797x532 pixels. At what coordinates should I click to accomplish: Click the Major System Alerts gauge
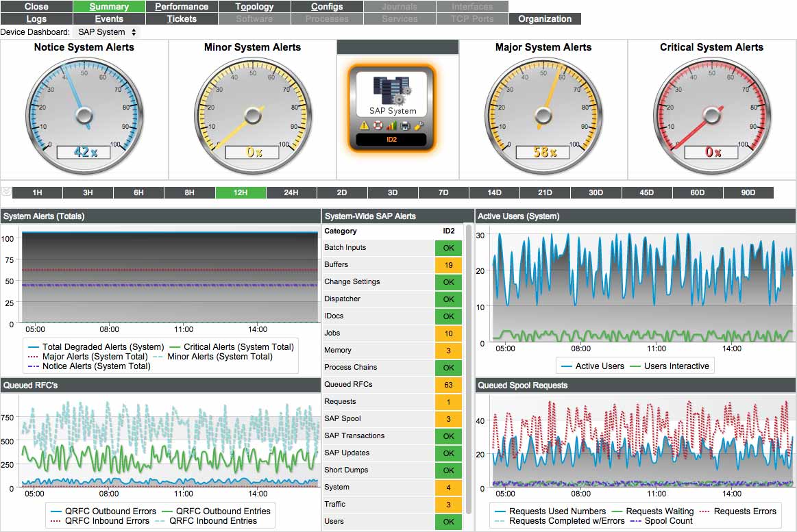(543, 116)
